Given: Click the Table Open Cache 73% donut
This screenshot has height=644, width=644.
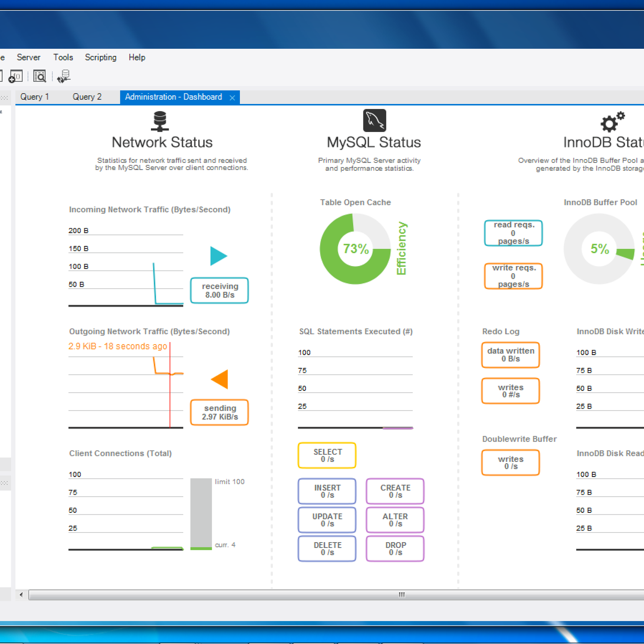Looking at the screenshot, I should (355, 249).
